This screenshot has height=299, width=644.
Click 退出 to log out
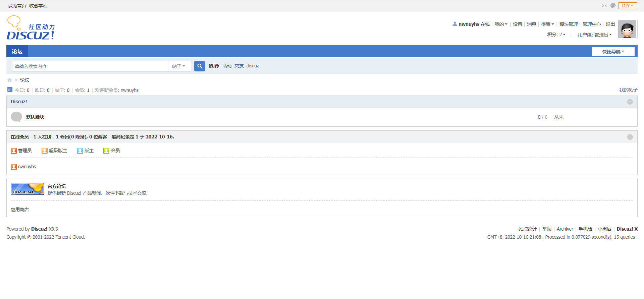tap(610, 24)
